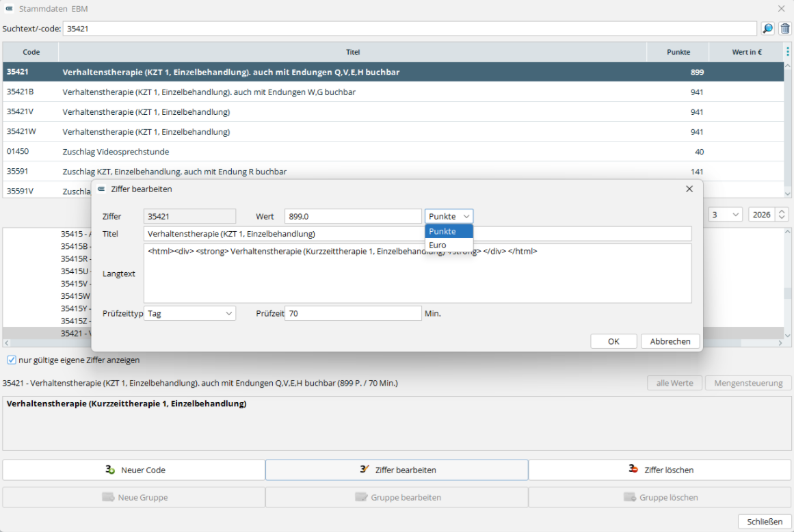Increase the year 2026 stepper
The height and width of the screenshot is (532, 794).
point(782,211)
